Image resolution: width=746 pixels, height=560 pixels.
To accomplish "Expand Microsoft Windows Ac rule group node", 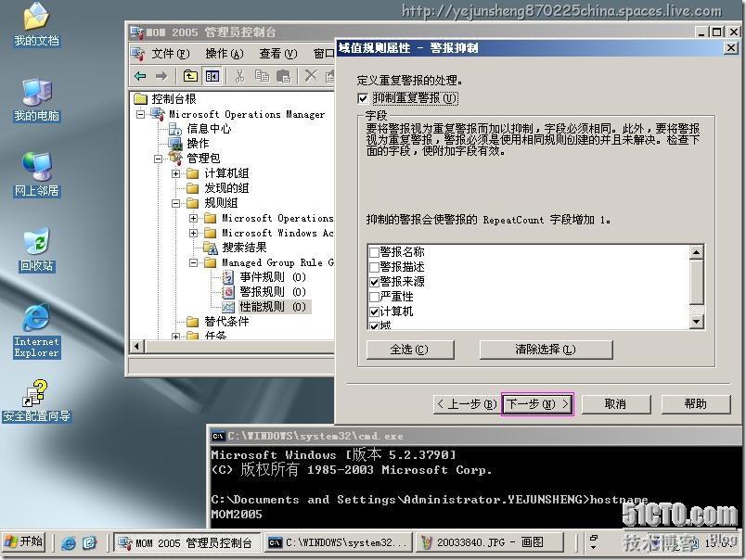I will 193,233.
